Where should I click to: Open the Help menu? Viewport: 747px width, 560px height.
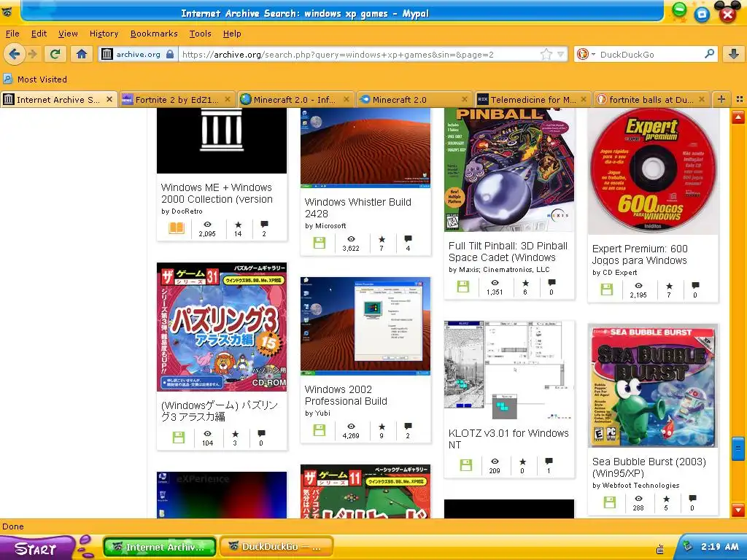pyautogui.click(x=232, y=34)
